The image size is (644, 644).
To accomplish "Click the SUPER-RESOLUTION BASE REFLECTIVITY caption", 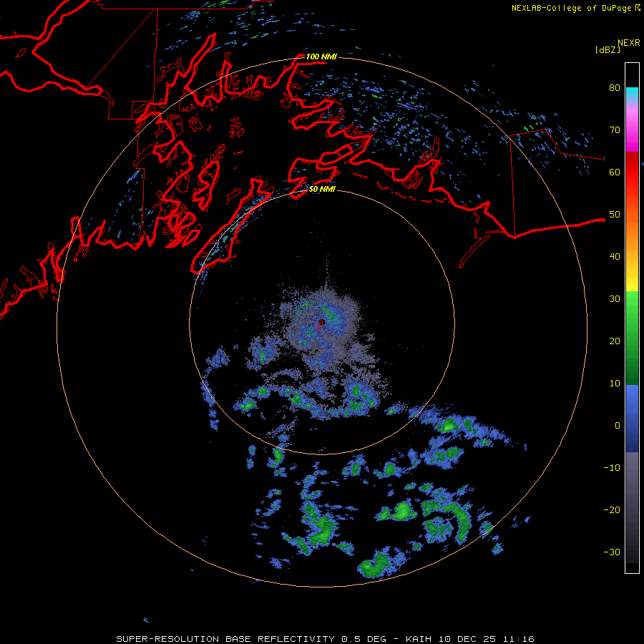I will coord(225,639).
